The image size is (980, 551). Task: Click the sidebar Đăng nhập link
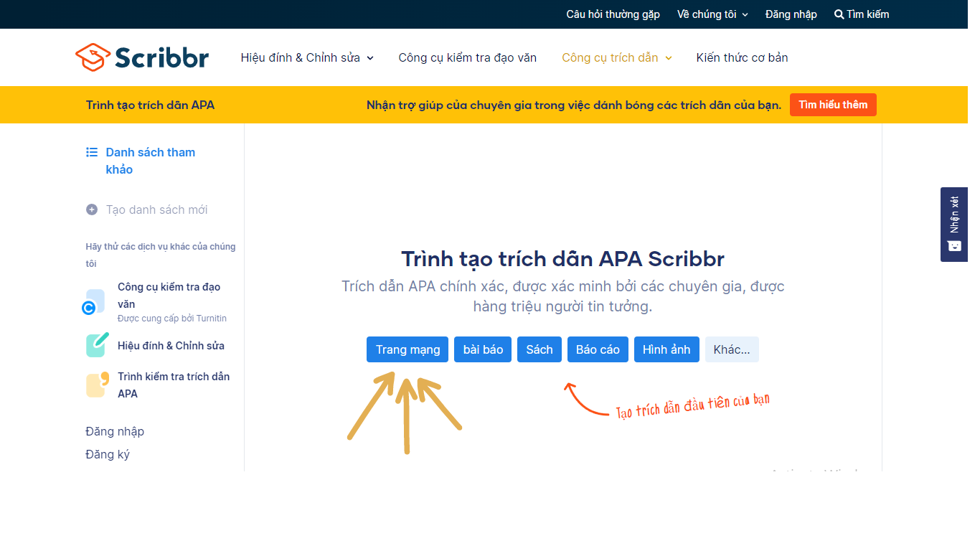tap(115, 431)
